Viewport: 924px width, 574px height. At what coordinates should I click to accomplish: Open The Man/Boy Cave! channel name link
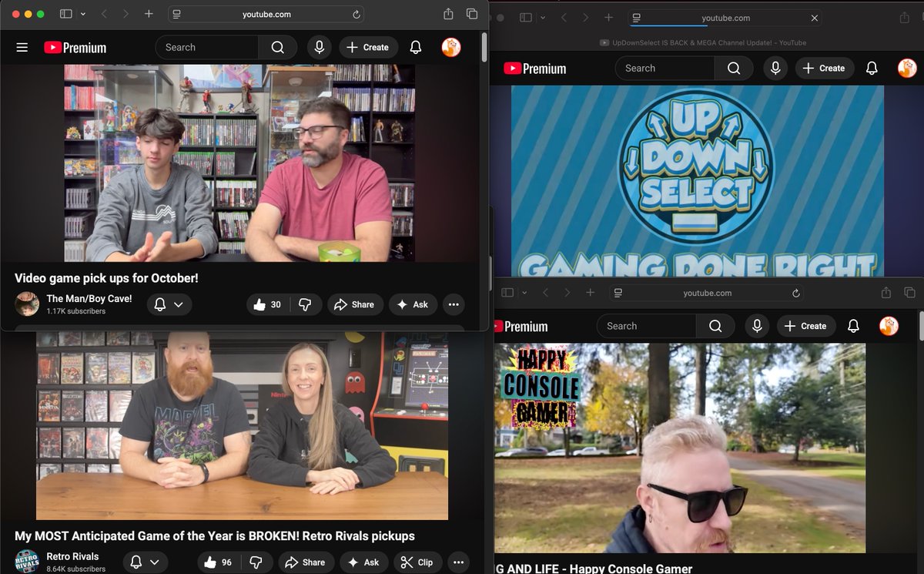89,298
